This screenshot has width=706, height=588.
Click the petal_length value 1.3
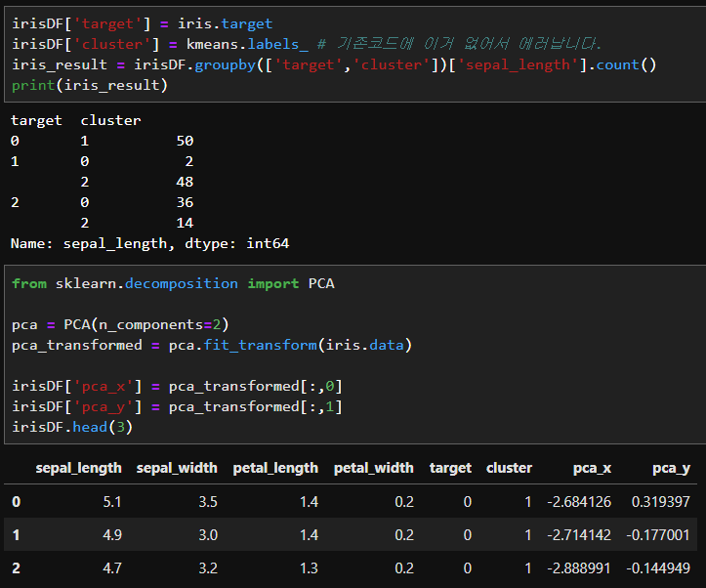[x=309, y=568]
